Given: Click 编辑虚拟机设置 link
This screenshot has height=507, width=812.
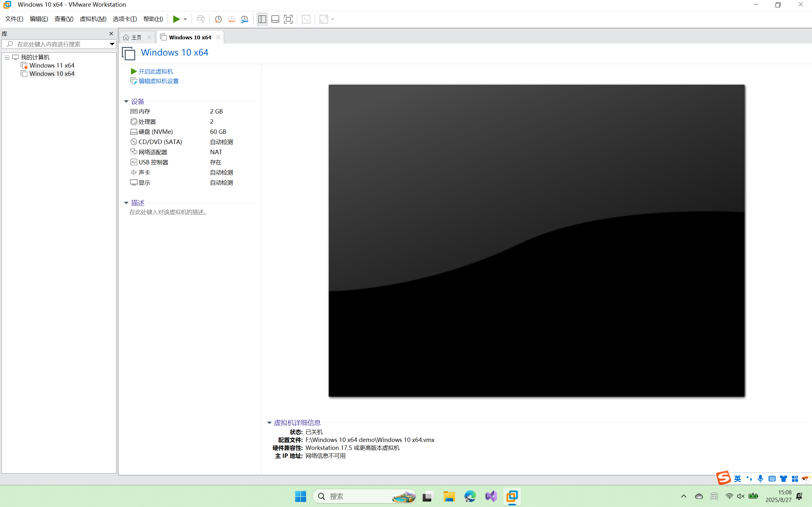Looking at the screenshot, I should (x=158, y=81).
